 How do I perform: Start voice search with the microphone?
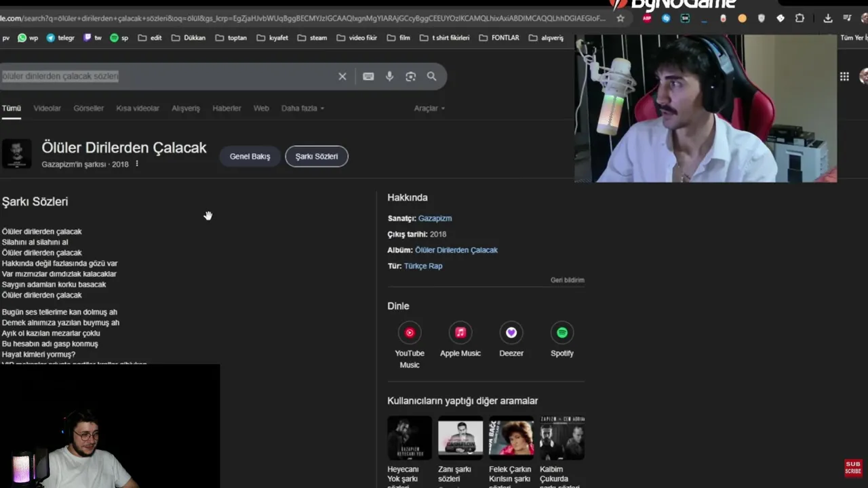389,77
